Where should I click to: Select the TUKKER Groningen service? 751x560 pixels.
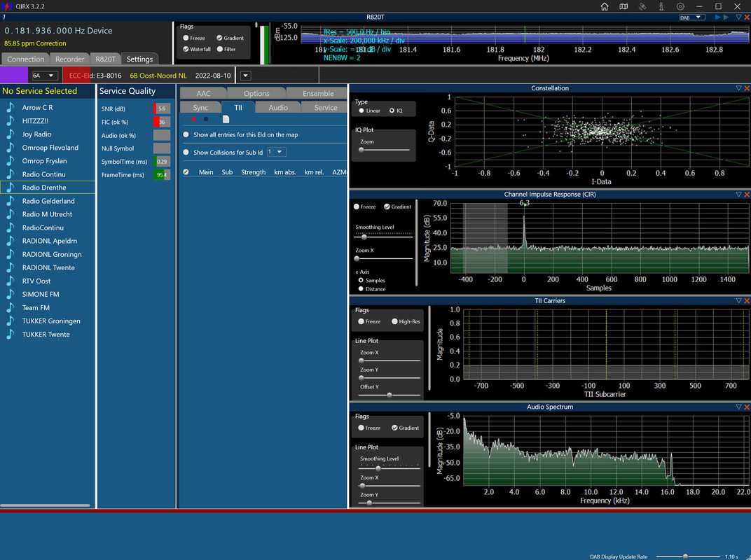pos(48,321)
